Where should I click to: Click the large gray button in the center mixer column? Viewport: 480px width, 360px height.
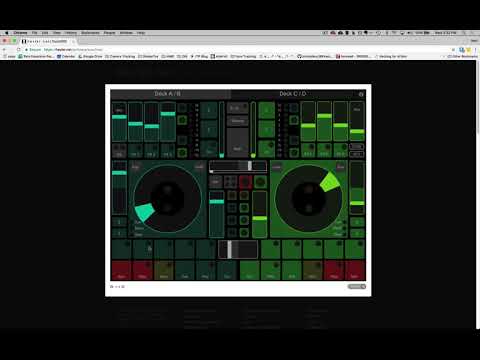coord(238,142)
